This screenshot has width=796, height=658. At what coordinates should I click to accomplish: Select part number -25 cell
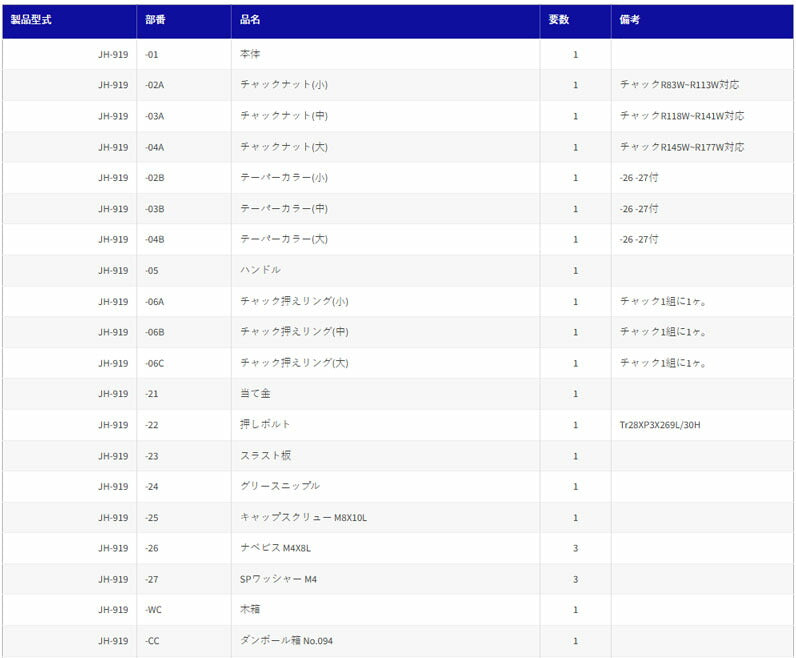tap(184, 518)
